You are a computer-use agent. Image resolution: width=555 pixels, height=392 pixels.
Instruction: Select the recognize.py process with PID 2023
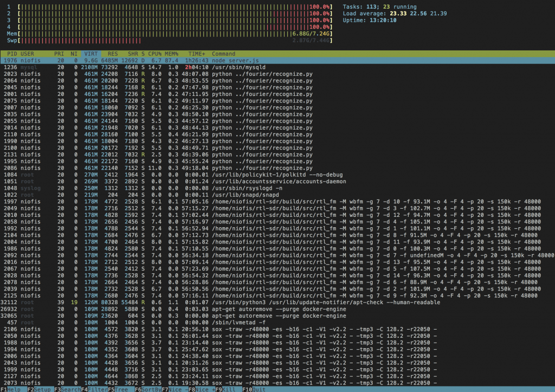point(277,74)
